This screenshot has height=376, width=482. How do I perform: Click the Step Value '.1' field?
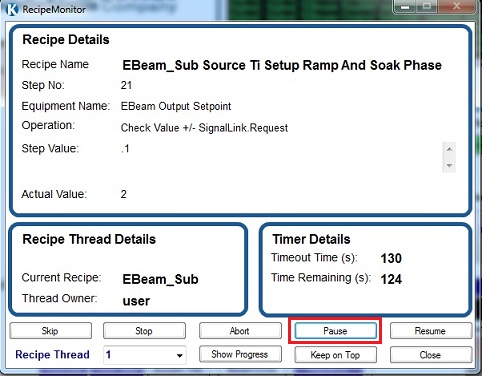[125, 149]
